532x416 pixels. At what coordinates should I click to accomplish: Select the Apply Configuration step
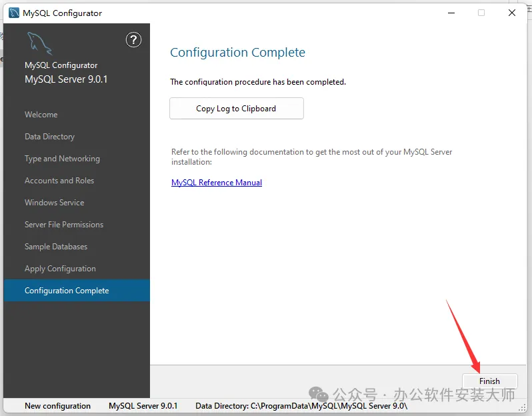click(x=60, y=269)
